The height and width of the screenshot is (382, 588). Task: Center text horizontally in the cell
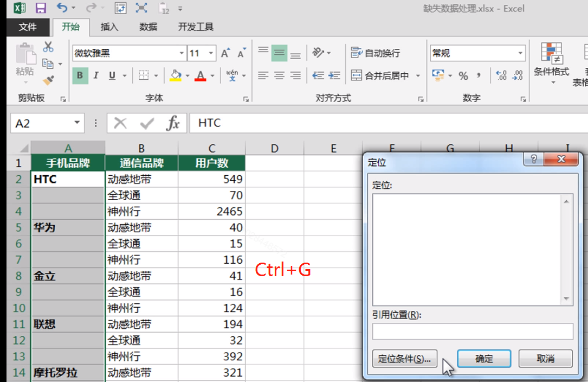tap(279, 75)
